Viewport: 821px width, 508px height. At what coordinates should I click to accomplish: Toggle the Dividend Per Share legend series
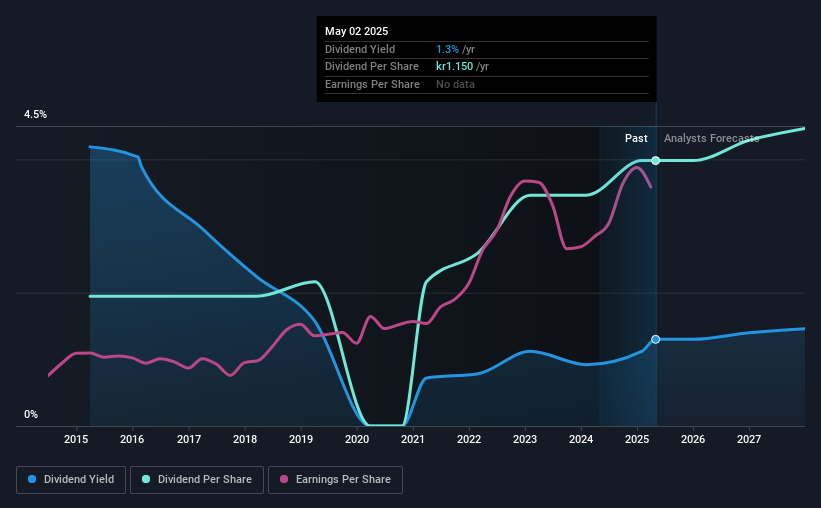click(197, 480)
